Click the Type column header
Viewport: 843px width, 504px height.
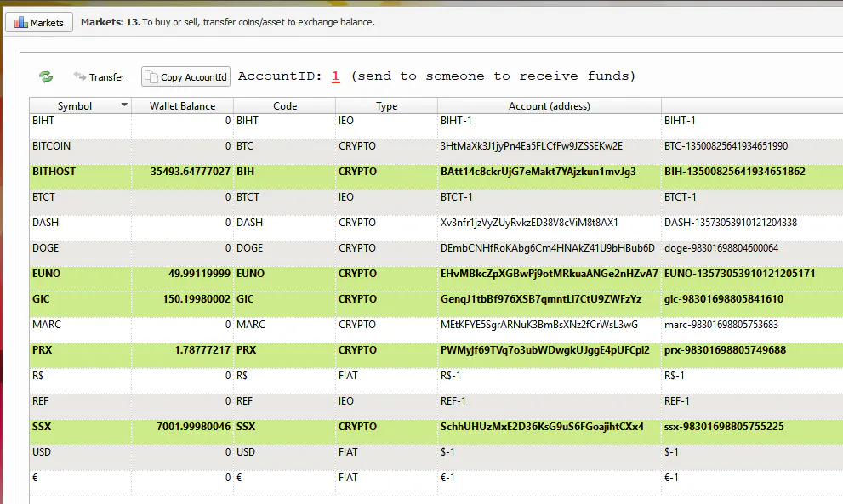[x=386, y=106]
